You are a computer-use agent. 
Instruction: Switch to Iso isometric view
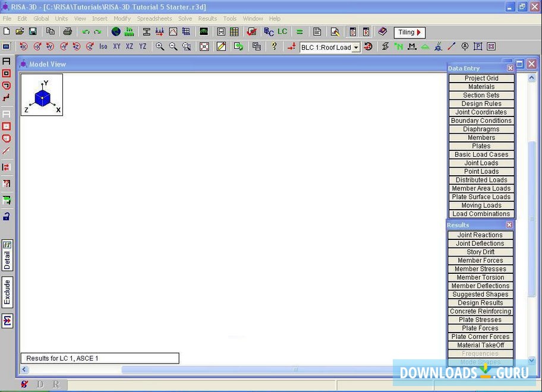click(103, 46)
